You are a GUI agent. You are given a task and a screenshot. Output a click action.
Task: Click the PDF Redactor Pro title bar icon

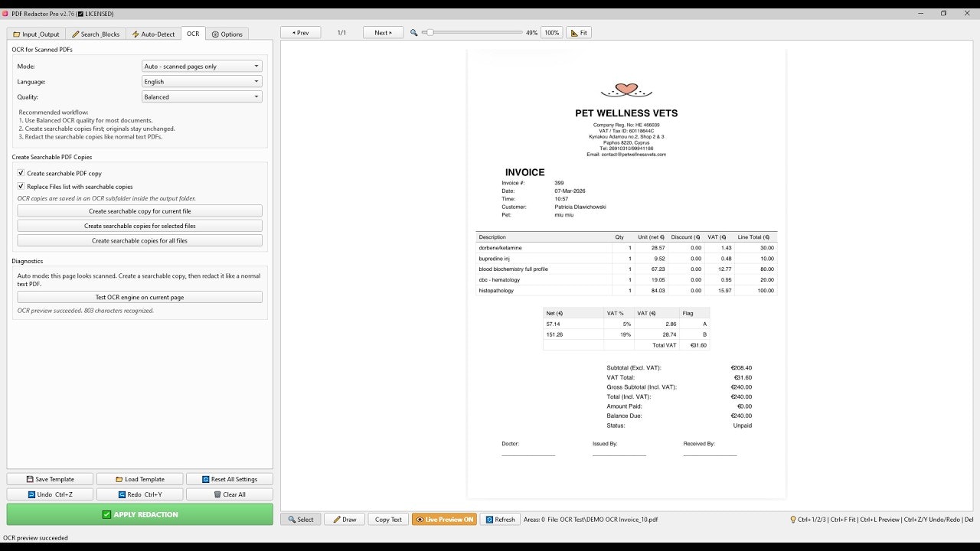[5, 13]
